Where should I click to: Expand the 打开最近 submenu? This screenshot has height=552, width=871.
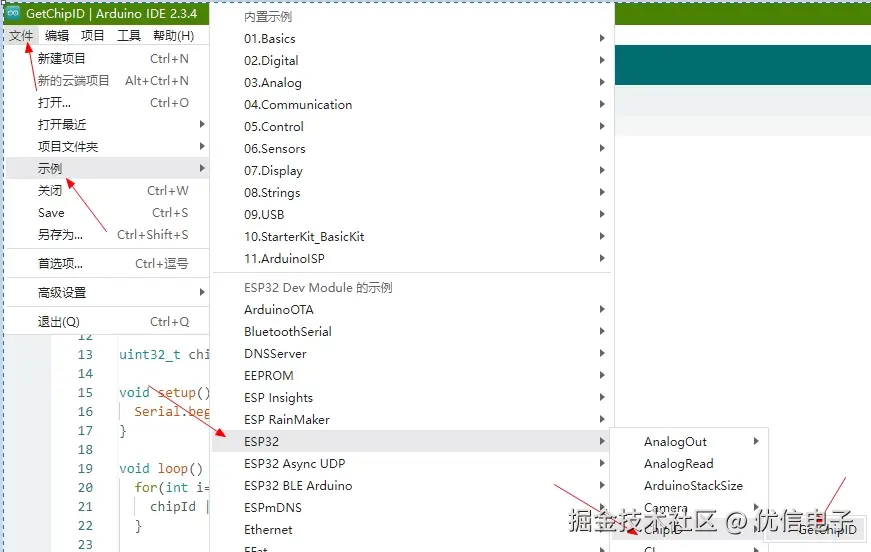[x=107, y=124]
